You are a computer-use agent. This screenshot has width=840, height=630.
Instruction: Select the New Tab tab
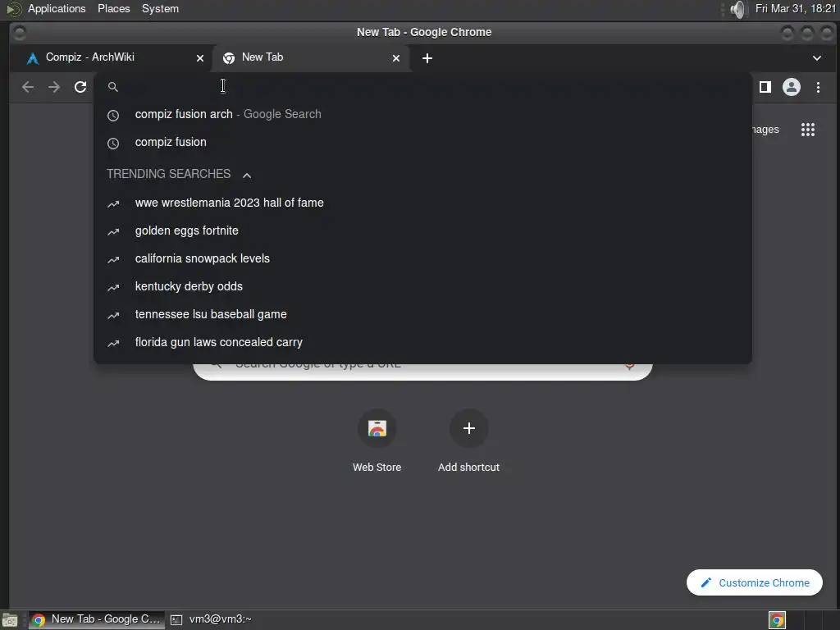[x=312, y=58]
